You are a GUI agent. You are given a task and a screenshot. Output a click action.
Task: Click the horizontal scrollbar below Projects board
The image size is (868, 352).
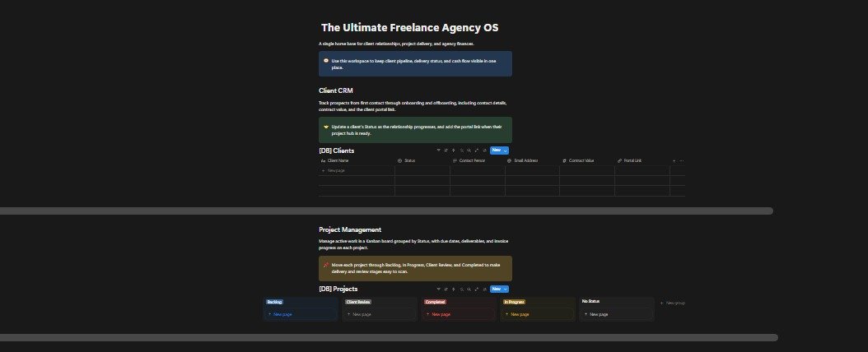tap(389, 338)
